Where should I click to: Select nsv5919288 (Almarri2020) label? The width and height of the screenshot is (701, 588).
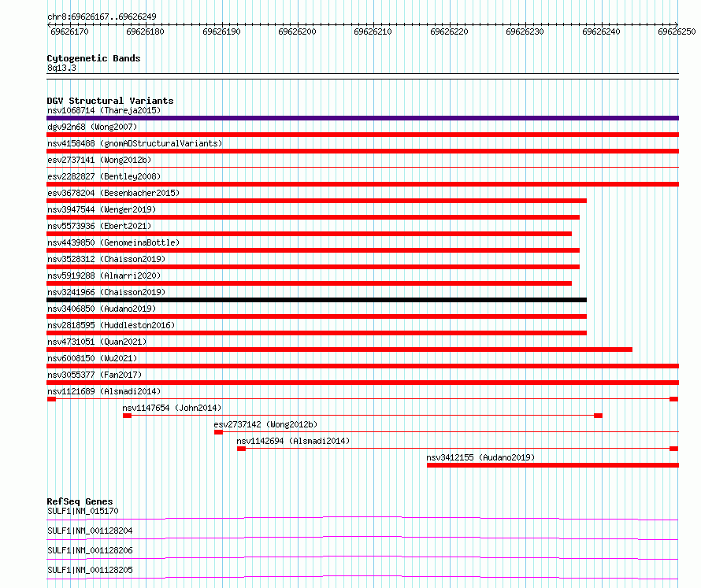pos(104,276)
